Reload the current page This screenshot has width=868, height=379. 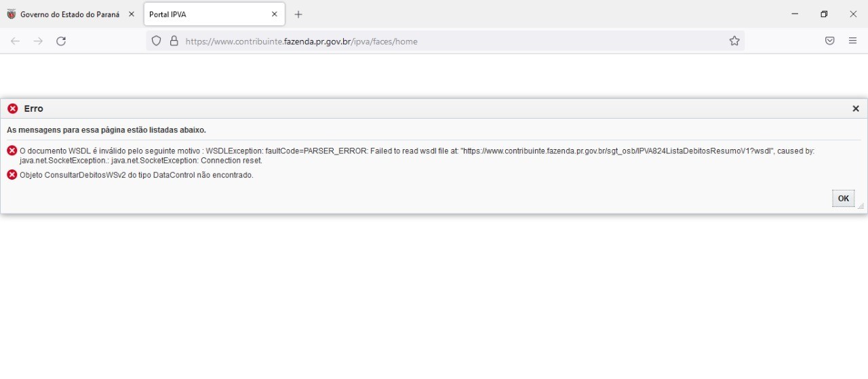61,41
